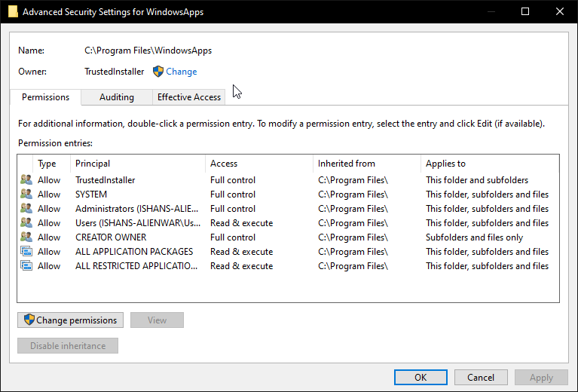This screenshot has height=392, width=578.
Task: Select the Users entry group icon
Action: 26,223
